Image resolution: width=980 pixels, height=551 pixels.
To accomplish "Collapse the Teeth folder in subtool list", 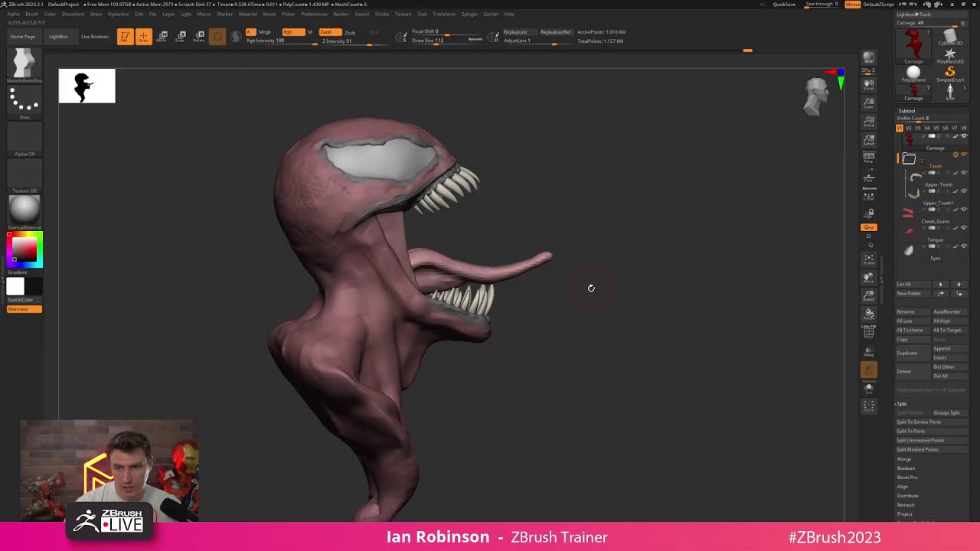I will (x=909, y=158).
